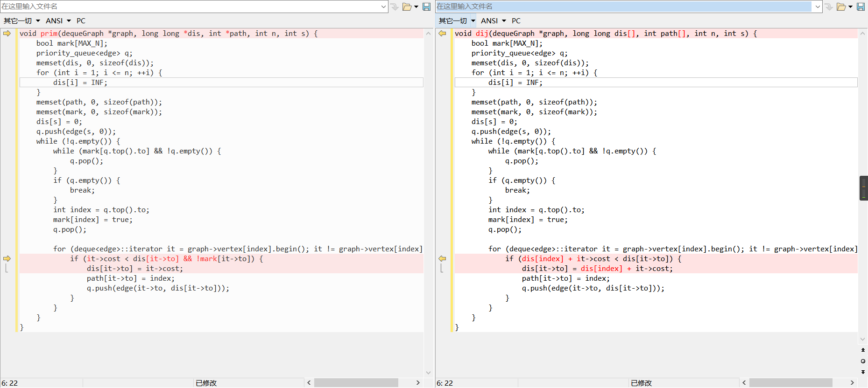Open right file path history dropdown
The height and width of the screenshot is (388, 868).
(818, 7)
